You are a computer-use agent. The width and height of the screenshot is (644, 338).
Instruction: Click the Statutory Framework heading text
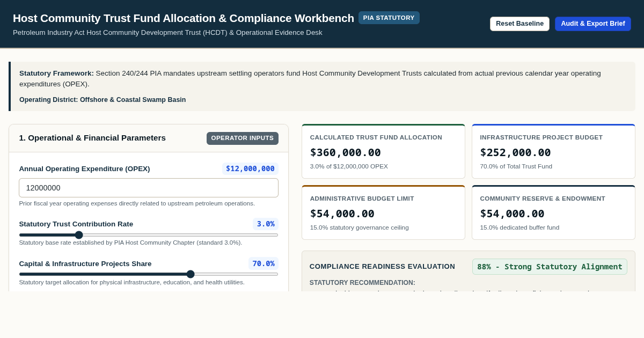56,73
